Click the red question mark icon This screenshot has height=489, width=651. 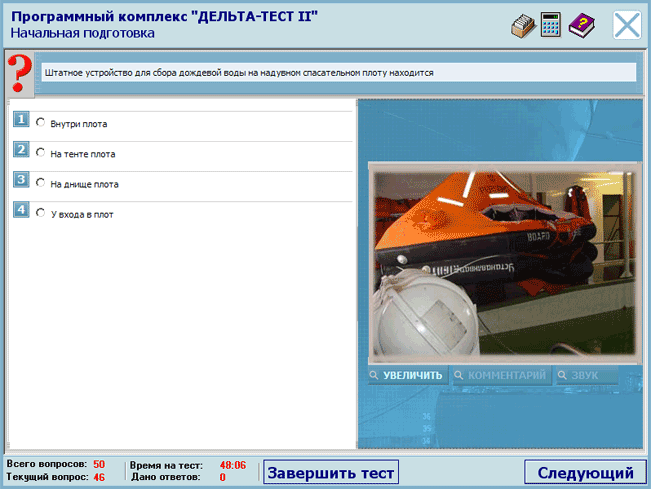pos(20,73)
